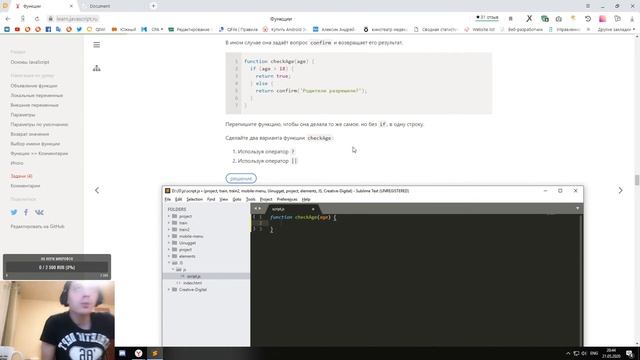Close the script.js tab in Sublime Text
This screenshot has width=640, height=360.
[313, 209]
